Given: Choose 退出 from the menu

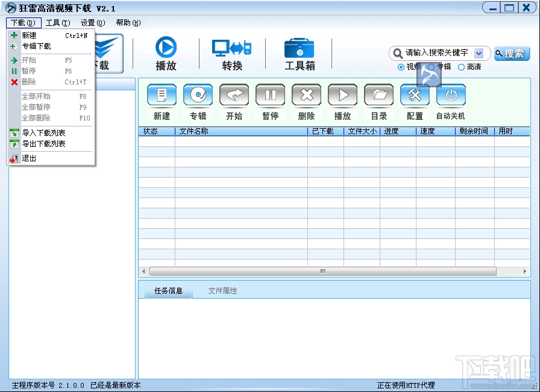Looking at the screenshot, I should [51, 158].
